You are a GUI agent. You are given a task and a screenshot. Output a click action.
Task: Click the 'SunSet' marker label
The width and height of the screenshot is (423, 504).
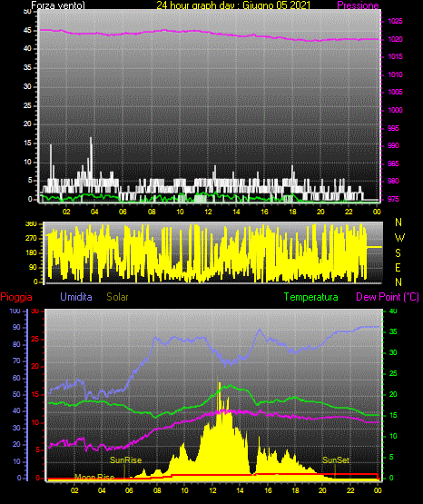click(336, 460)
